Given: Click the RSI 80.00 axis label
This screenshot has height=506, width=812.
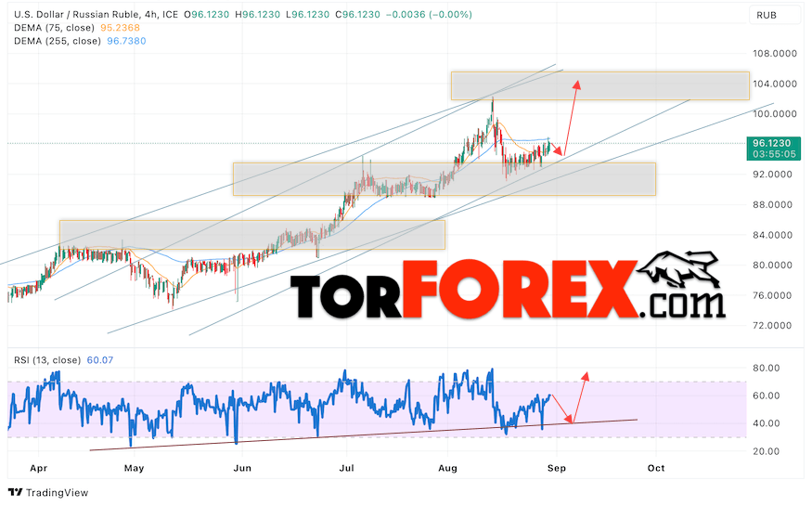Looking at the screenshot, I should (x=767, y=368).
